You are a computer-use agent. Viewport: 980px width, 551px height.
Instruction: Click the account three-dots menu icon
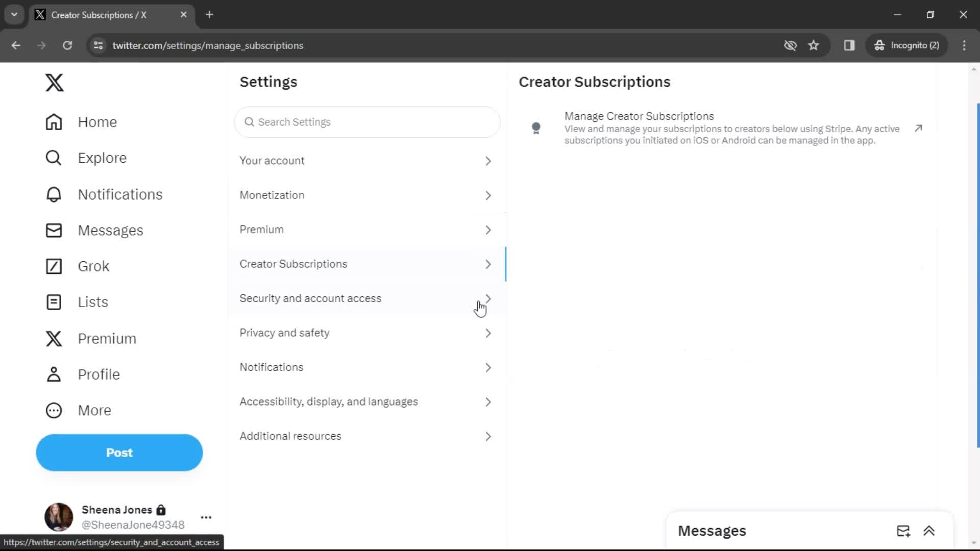(206, 517)
